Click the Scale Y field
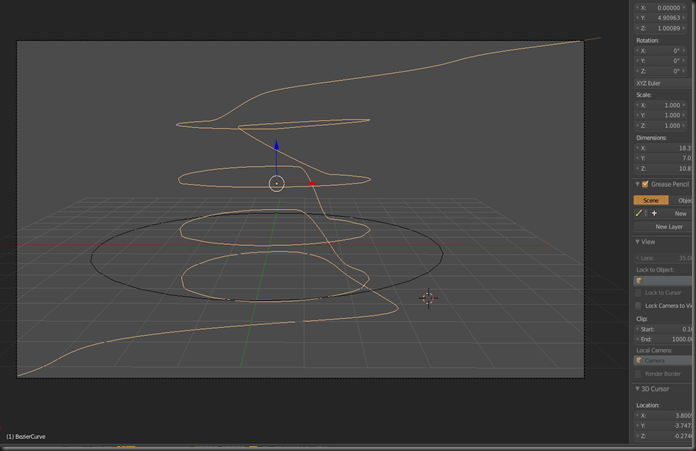This screenshot has height=451, width=696. [x=661, y=115]
